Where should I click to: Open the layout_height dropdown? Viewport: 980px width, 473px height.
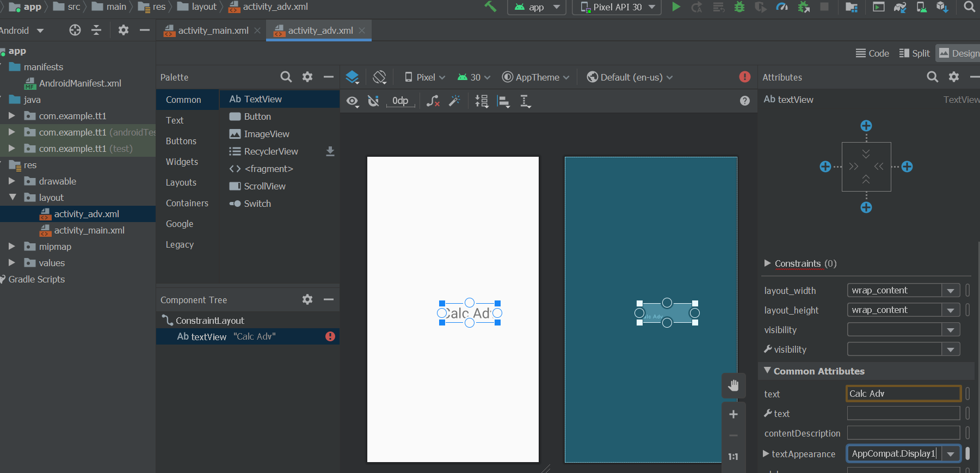pos(951,310)
